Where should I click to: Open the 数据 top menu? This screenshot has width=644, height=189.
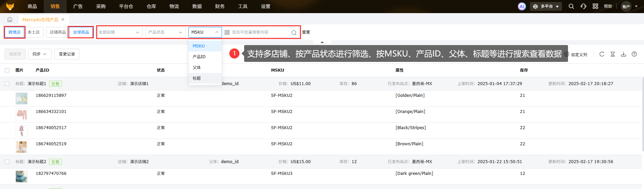tap(197, 6)
